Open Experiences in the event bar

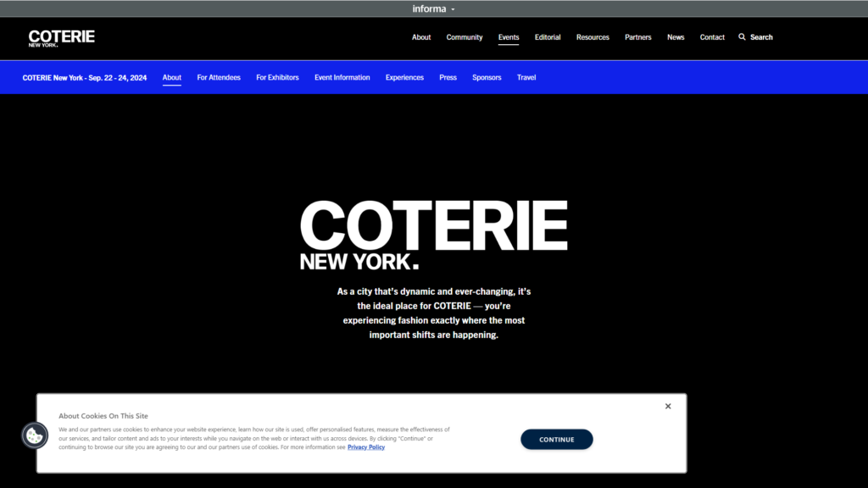point(404,77)
